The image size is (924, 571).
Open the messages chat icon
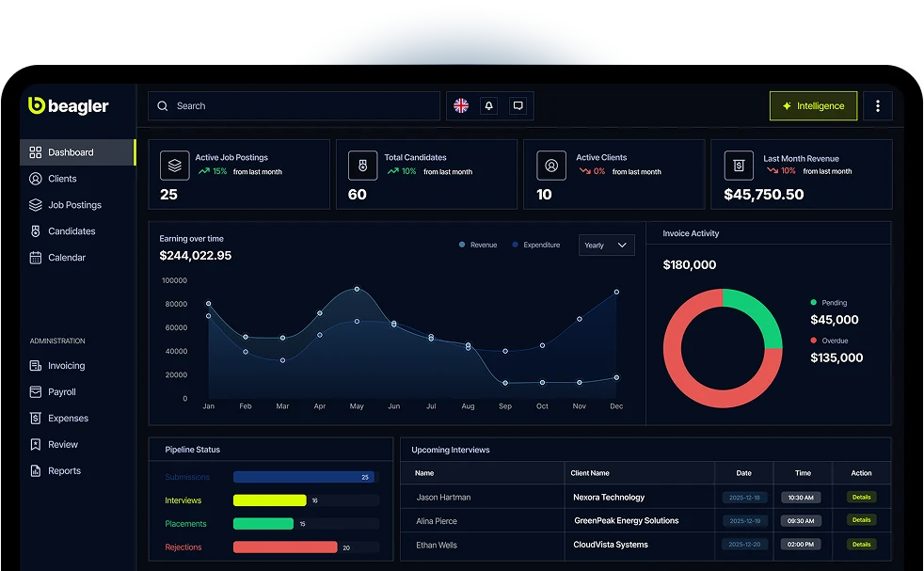coord(518,105)
